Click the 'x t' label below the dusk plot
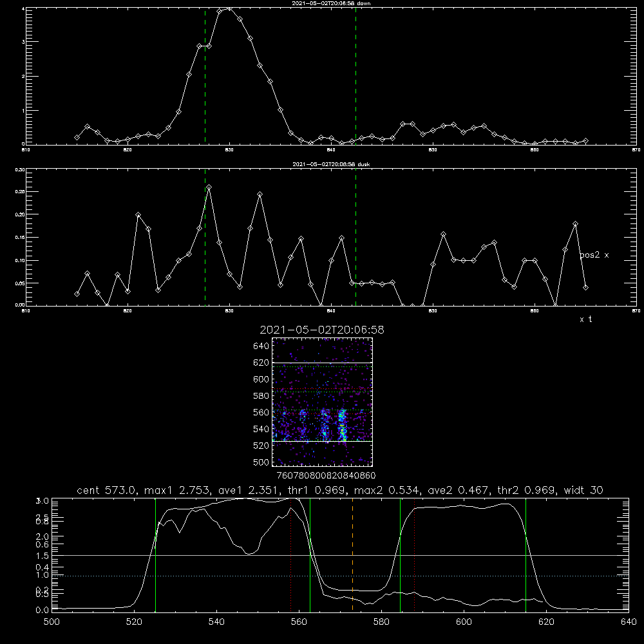This screenshot has width=644, height=644. tap(585, 319)
